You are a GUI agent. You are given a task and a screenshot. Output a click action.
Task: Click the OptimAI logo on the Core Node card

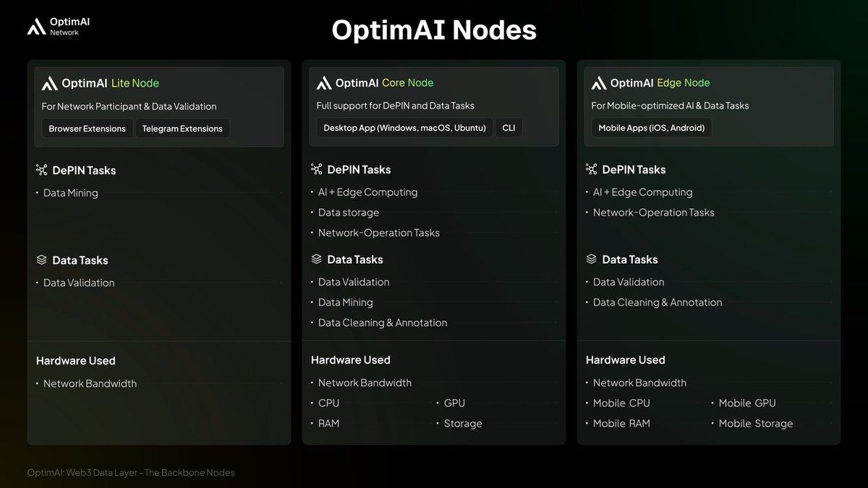point(323,82)
